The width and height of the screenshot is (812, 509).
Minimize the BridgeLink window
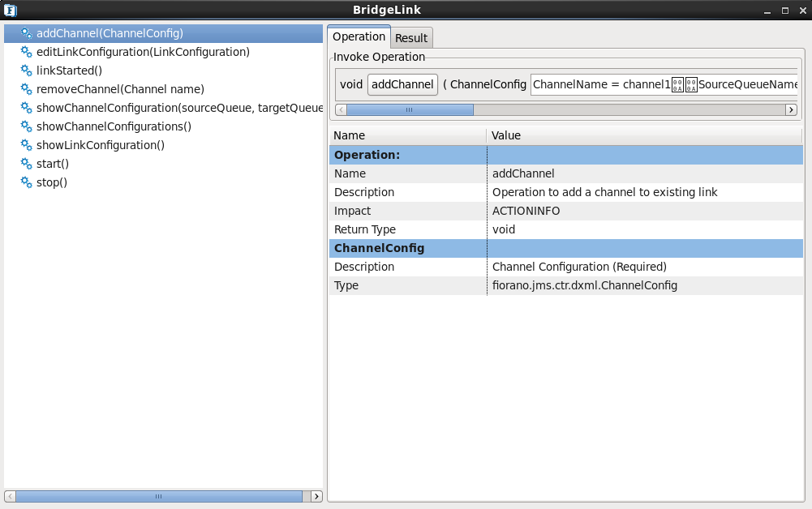pyautogui.click(x=767, y=11)
